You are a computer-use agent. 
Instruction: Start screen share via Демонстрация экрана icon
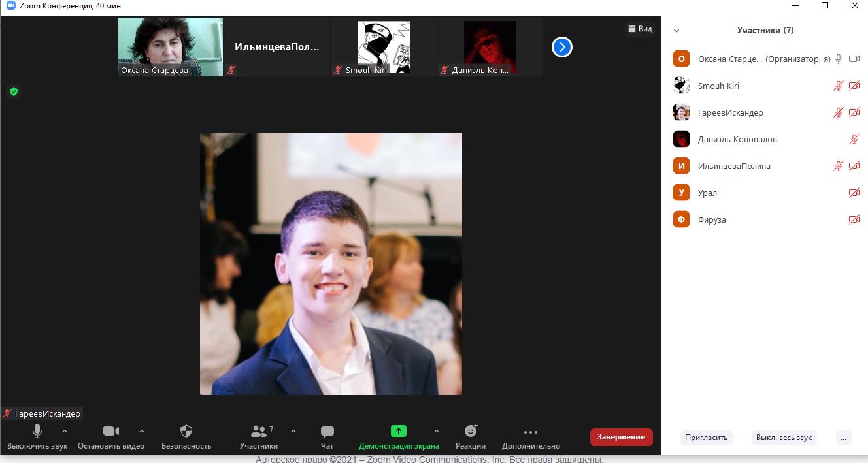(399, 431)
